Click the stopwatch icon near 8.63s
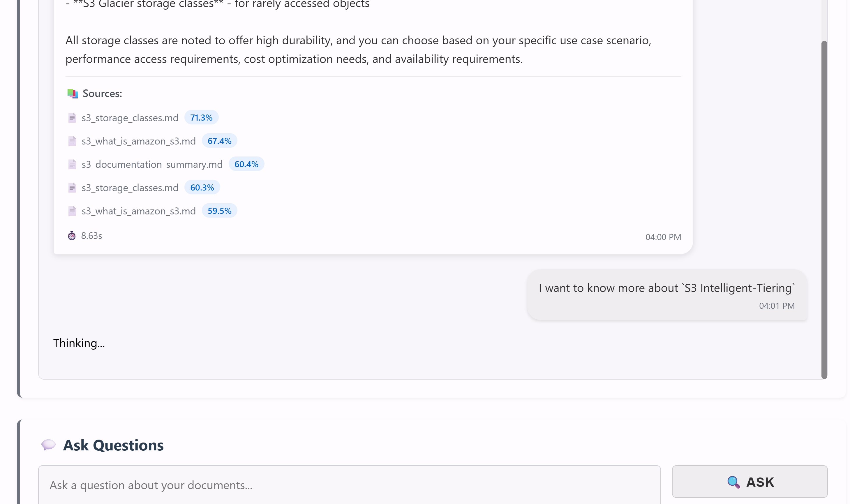This screenshot has height=504, width=850. click(x=72, y=236)
